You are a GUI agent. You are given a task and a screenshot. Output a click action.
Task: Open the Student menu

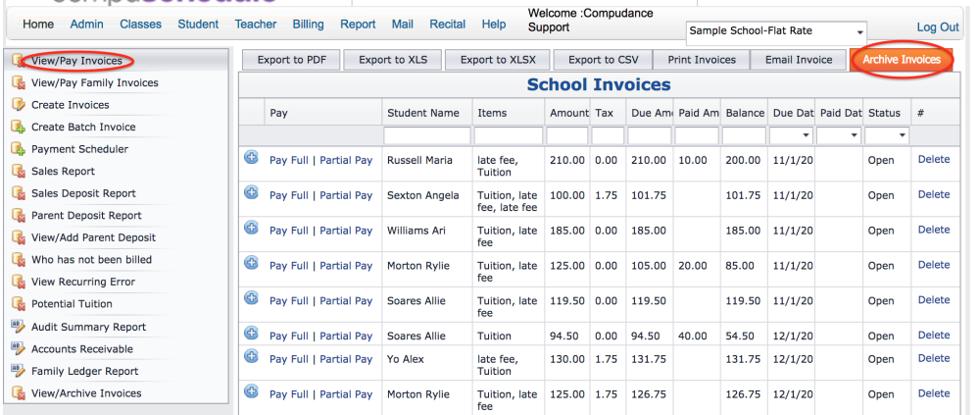point(198,25)
